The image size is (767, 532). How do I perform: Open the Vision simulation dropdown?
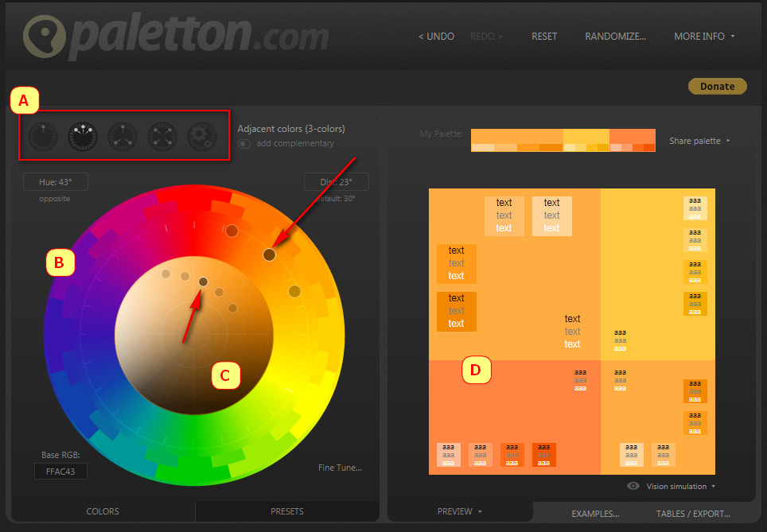(x=680, y=486)
